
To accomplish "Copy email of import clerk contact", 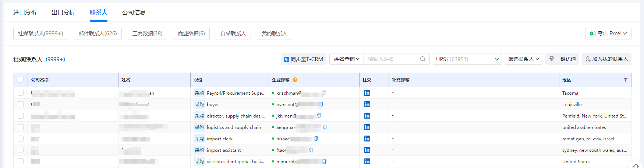I will tap(316, 139).
